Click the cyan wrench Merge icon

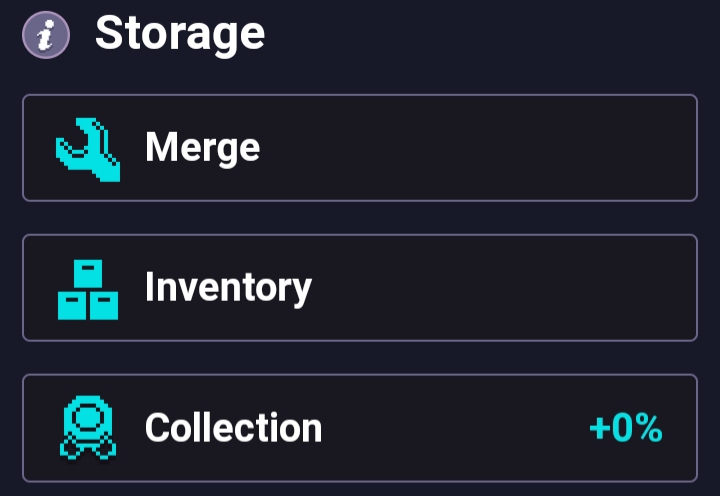[88, 150]
